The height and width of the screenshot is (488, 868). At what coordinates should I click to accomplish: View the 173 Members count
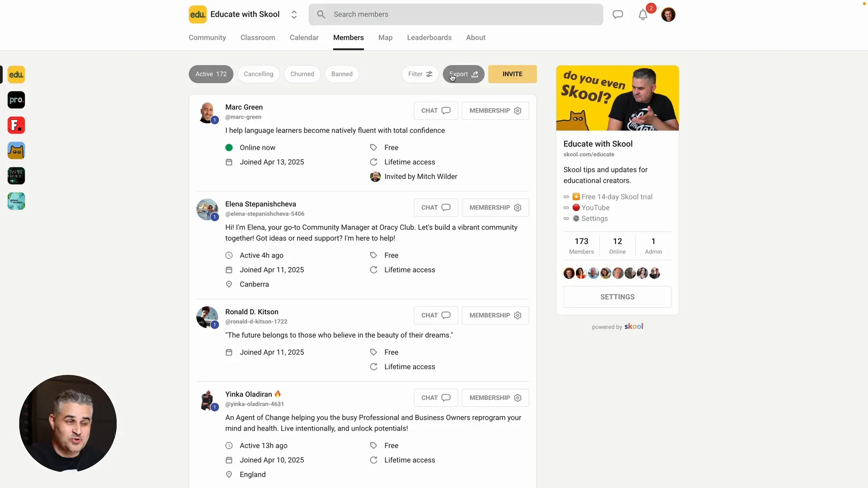tap(581, 246)
